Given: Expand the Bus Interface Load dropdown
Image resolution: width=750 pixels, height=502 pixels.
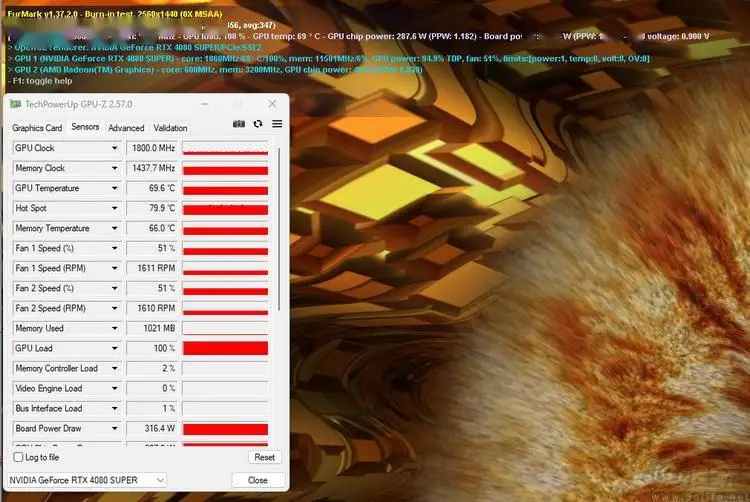Looking at the screenshot, I should point(115,409).
